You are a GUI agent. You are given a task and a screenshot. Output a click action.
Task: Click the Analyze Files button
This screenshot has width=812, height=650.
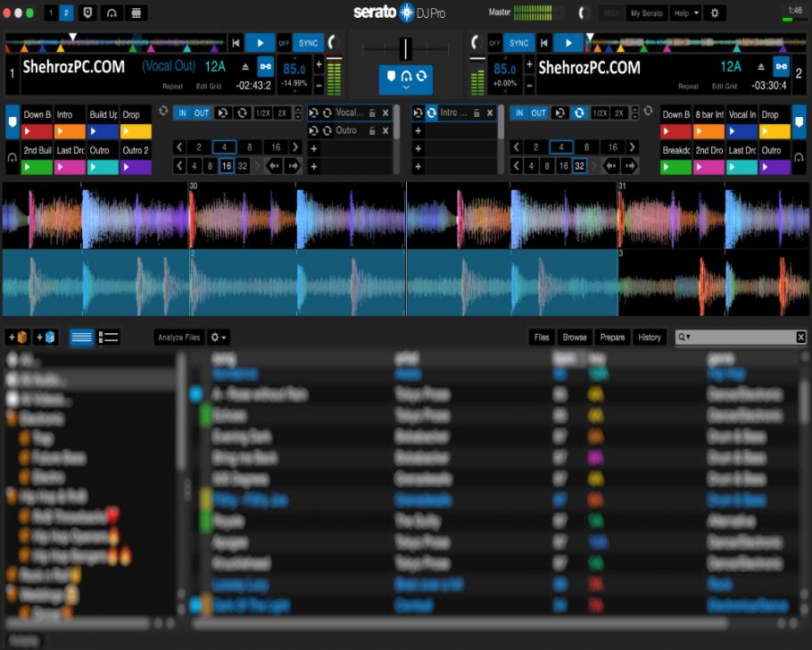pyautogui.click(x=178, y=337)
